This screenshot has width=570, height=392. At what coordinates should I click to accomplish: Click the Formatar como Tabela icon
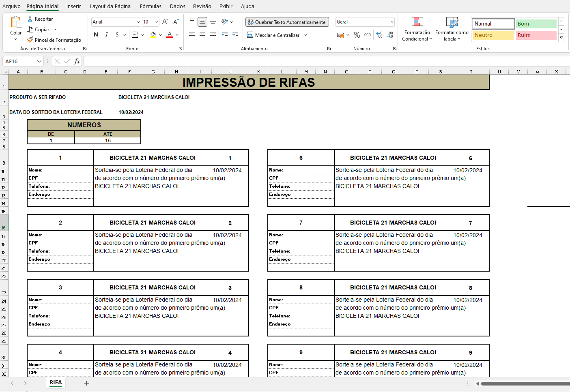(452, 22)
